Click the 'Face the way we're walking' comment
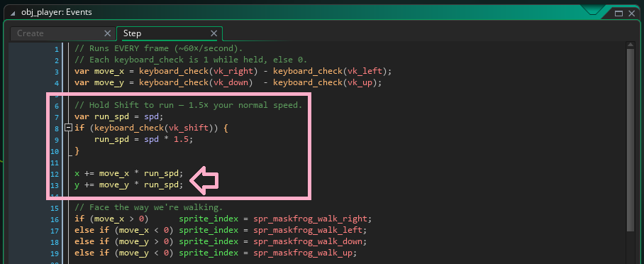This screenshot has width=644, height=264. click(149, 208)
